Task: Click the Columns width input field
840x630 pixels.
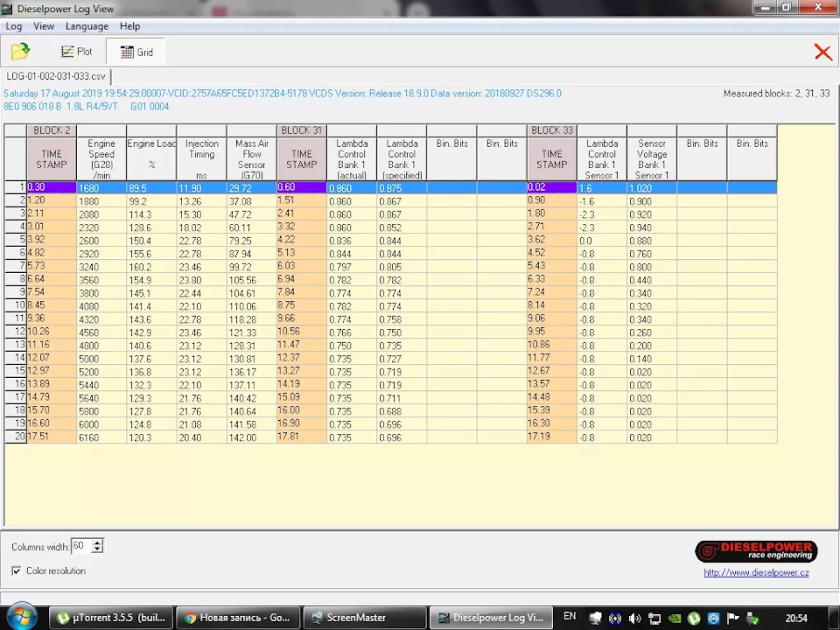Action: (x=81, y=546)
